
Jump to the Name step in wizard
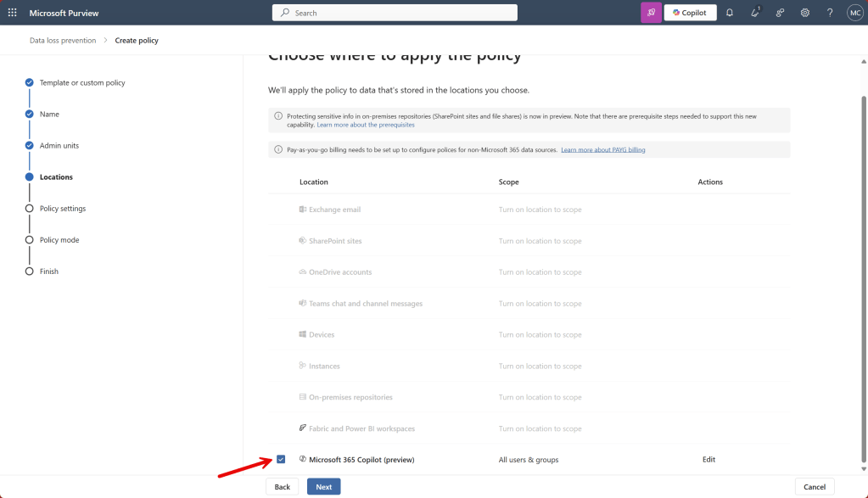click(x=49, y=115)
